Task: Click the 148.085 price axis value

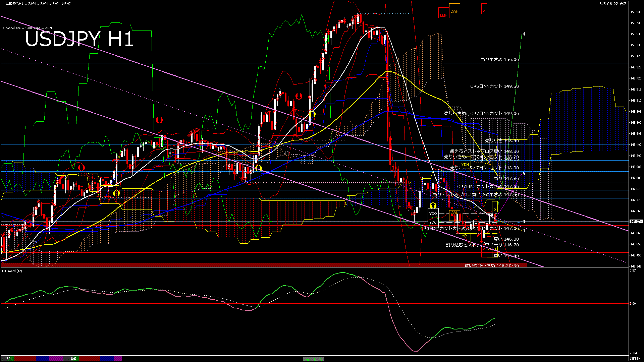Action: point(636,167)
